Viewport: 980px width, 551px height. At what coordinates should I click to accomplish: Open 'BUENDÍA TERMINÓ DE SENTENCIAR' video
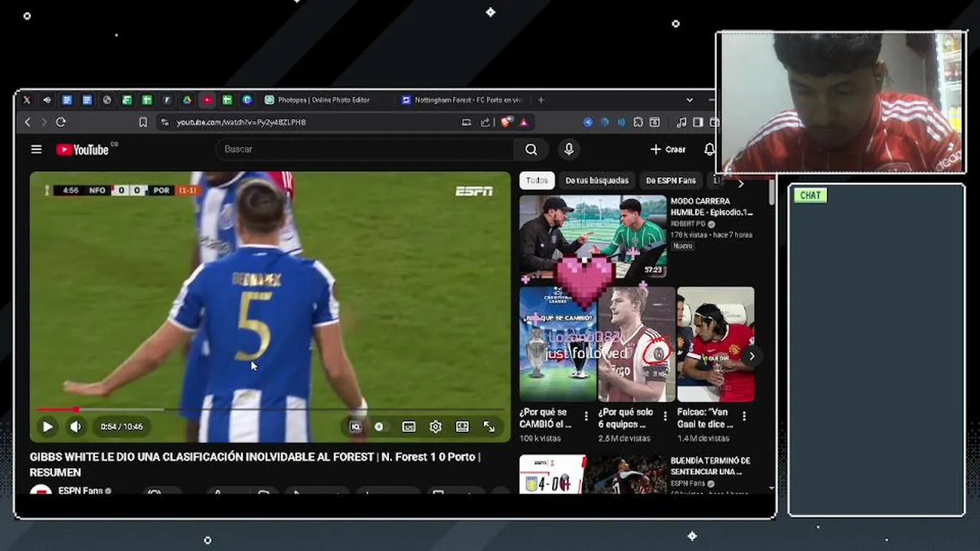coord(710,466)
